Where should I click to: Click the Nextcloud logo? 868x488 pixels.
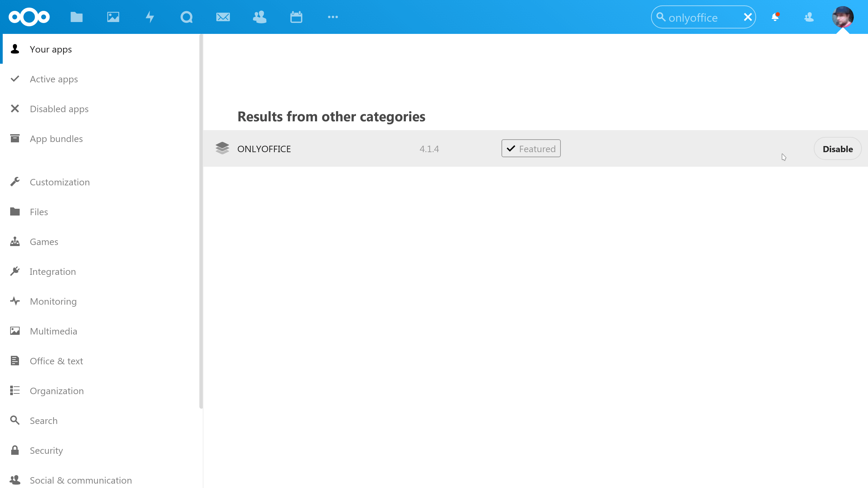click(x=29, y=17)
